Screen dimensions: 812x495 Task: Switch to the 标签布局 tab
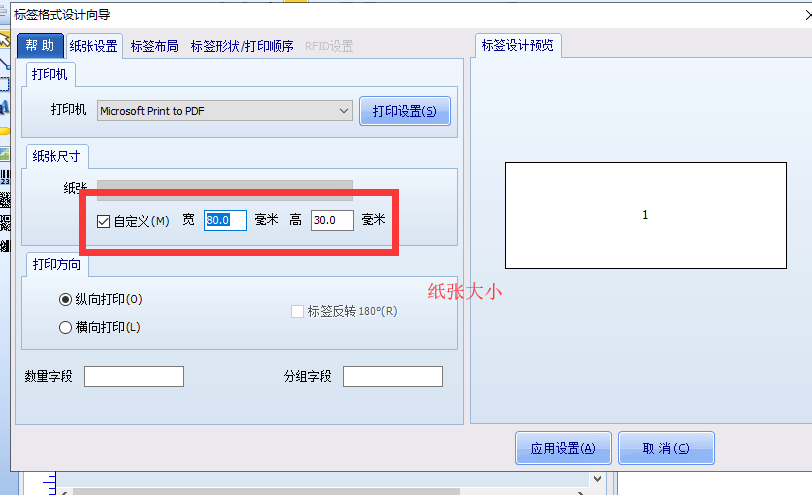tap(154, 46)
